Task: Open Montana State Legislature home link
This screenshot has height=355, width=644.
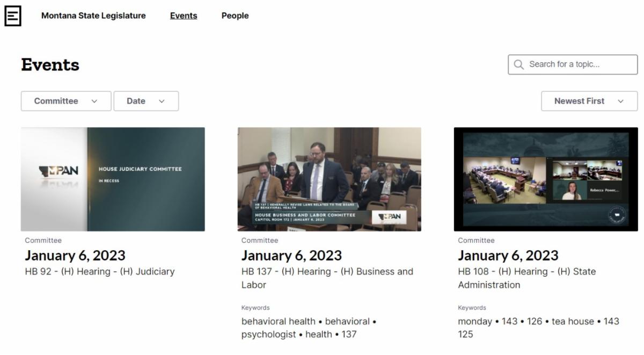Action: point(93,16)
